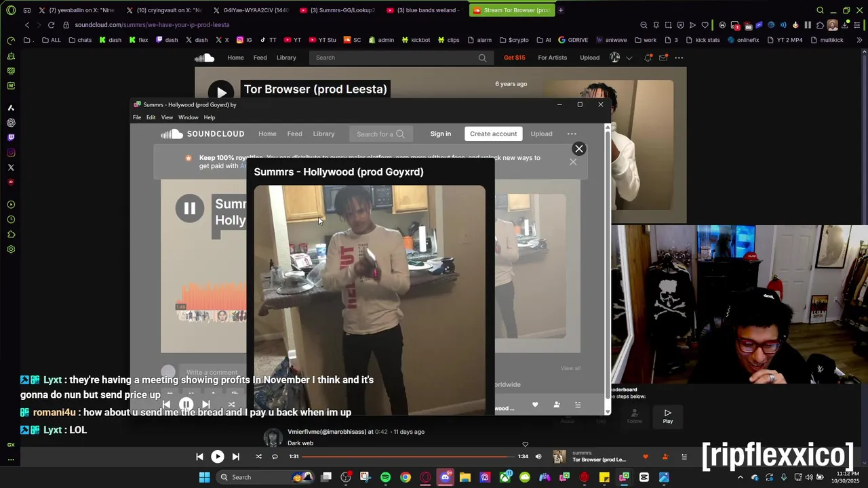
Task: Open the queue in the popup's bottom player
Action: (x=578, y=405)
